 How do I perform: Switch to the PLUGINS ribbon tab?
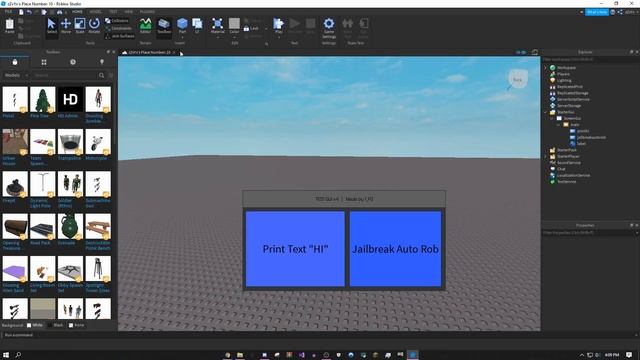pos(147,12)
